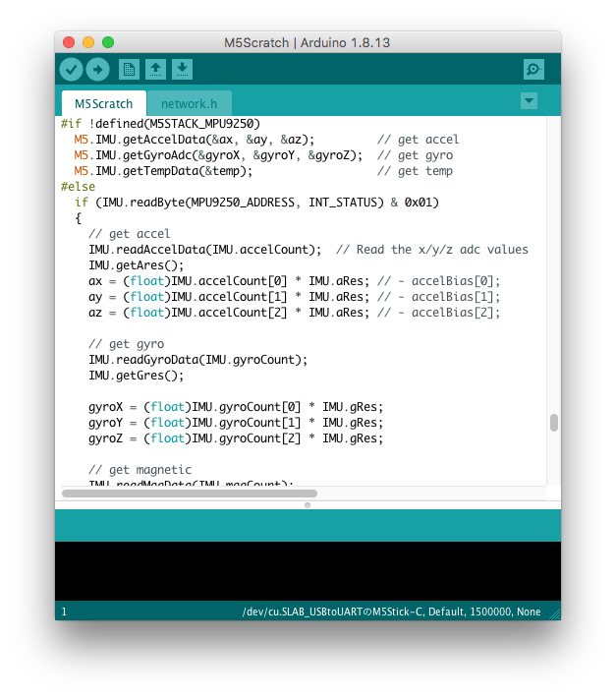Click inside the teal console message area
The width and height of the screenshot is (616, 699).
[308, 525]
